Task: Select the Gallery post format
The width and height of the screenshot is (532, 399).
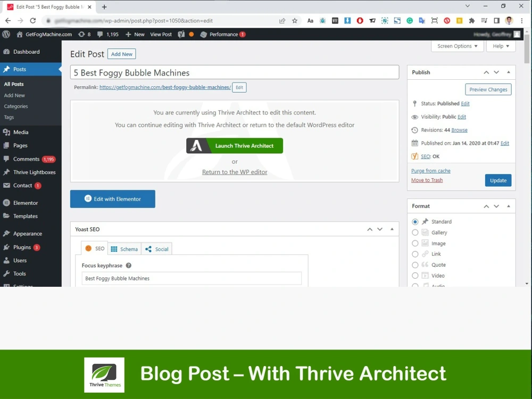Action: [415, 232]
